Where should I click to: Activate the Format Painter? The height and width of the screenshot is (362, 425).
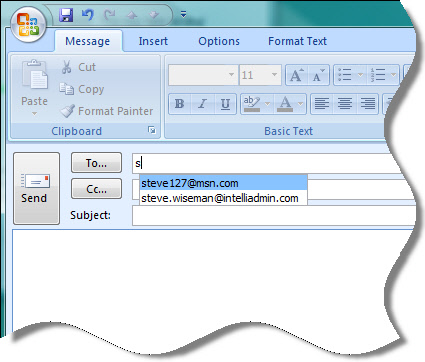pyautogui.click(x=106, y=111)
